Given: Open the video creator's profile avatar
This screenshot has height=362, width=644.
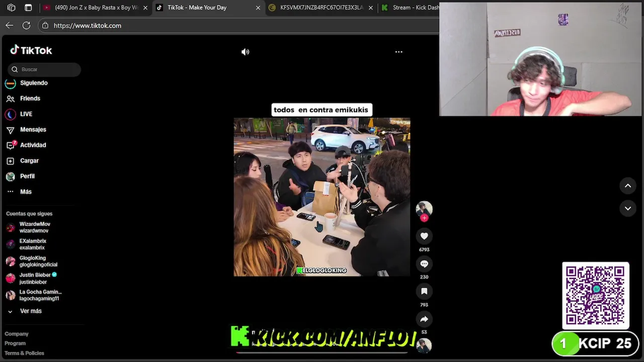Looking at the screenshot, I should (424, 209).
